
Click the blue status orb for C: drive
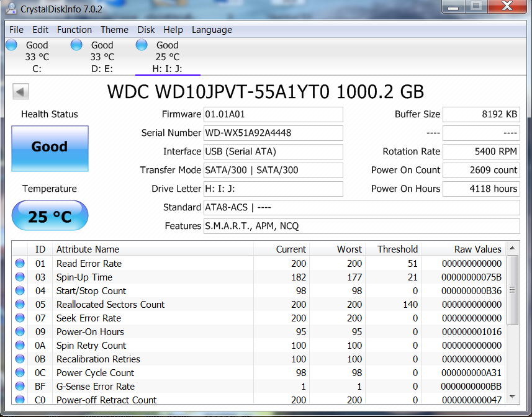click(12, 45)
